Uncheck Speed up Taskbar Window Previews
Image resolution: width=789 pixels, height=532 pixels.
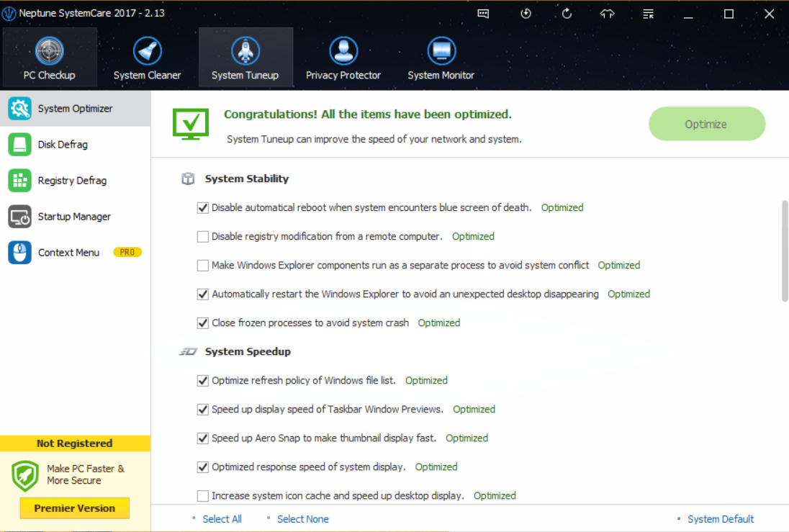(x=203, y=409)
